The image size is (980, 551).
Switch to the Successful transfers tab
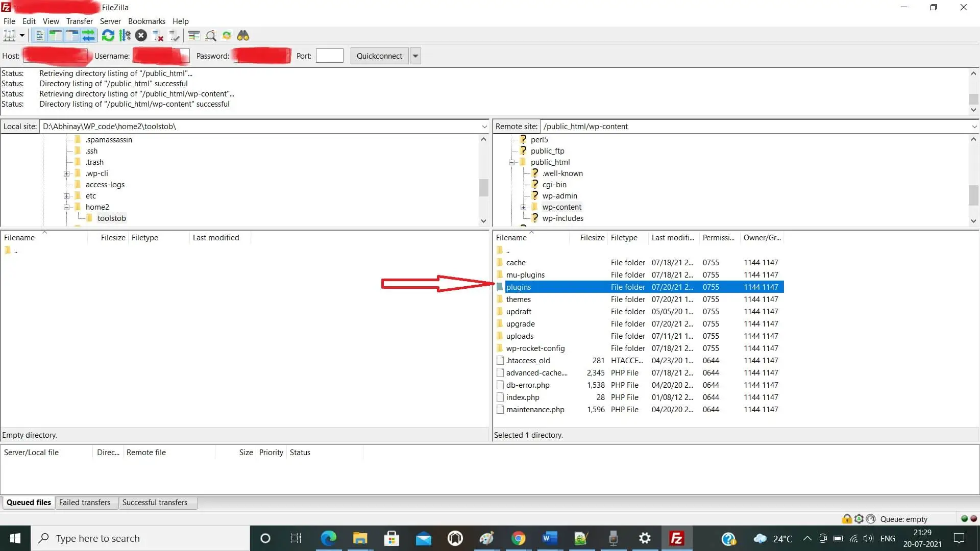pyautogui.click(x=155, y=503)
